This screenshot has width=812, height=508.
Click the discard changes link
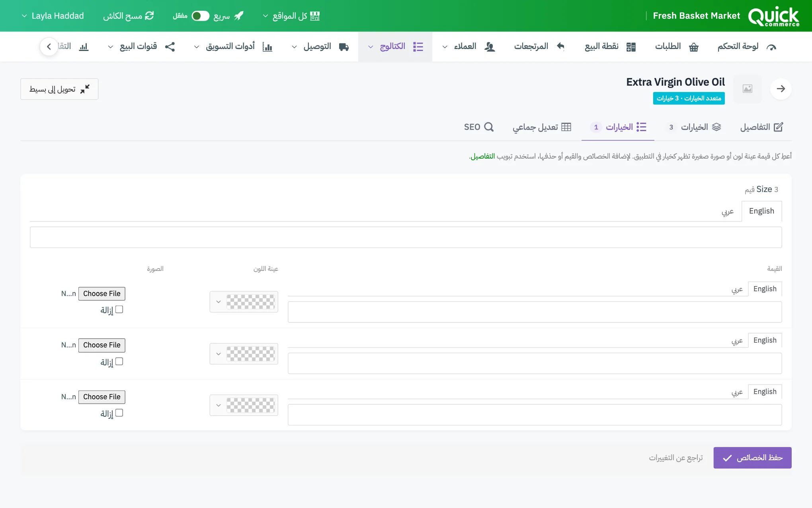[676, 458]
